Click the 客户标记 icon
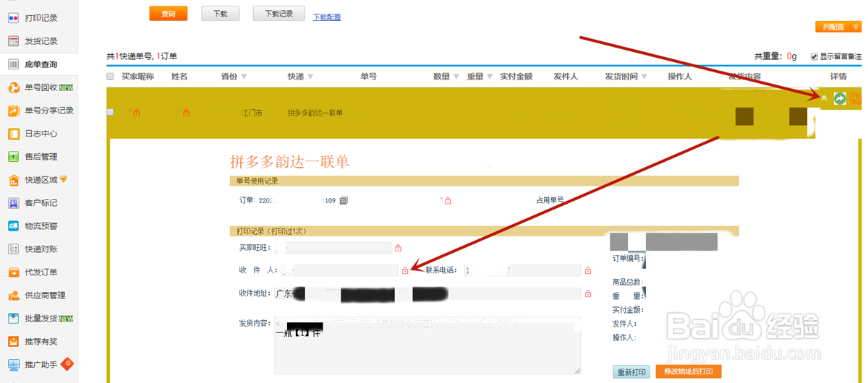The width and height of the screenshot is (868, 383). [13, 203]
